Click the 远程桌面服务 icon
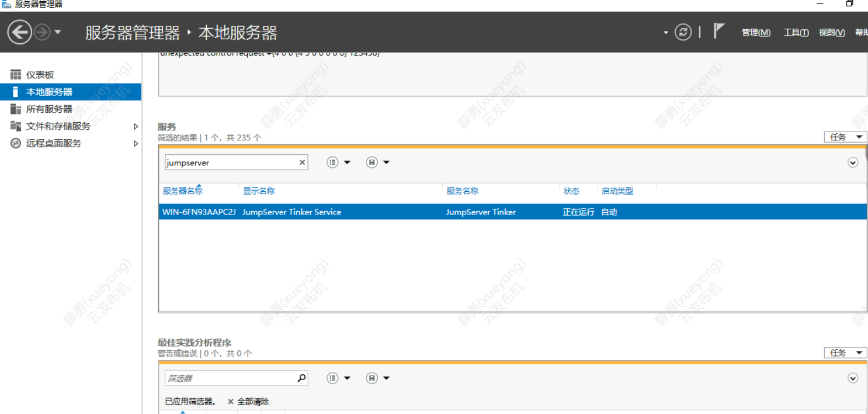This screenshot has height=414, width=868. tap(16, 143)
